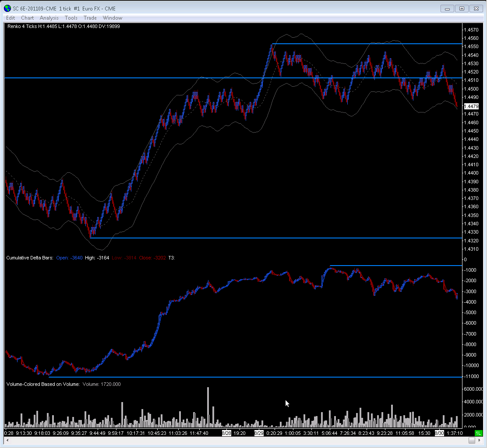Open the Tools menu
The height and width of the screenshot is (448, 487).
coord(71,18)
